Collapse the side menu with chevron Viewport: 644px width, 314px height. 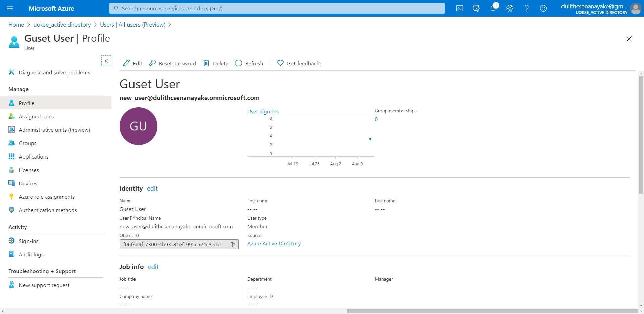[106, 61]
